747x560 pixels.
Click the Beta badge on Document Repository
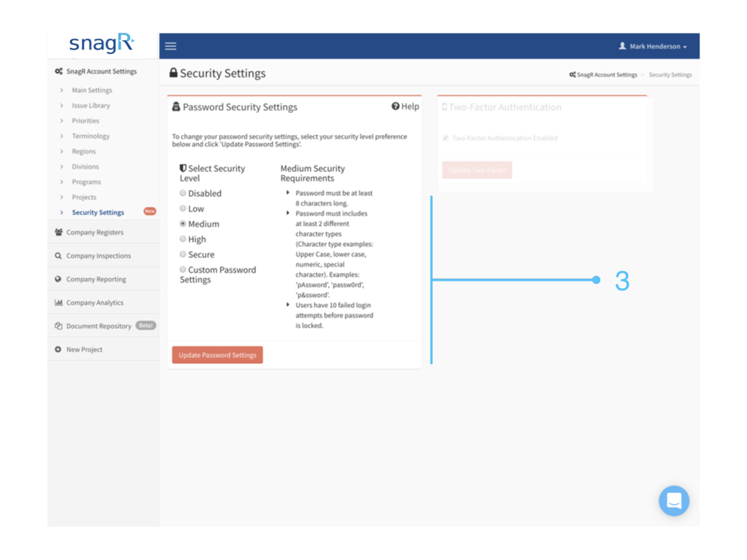pyautogui.click(x=146, y=325)
